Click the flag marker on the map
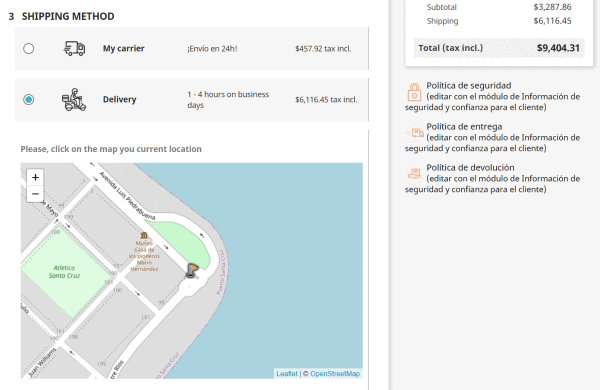Screen dimensions: 600x390 [x=192, y=271]
